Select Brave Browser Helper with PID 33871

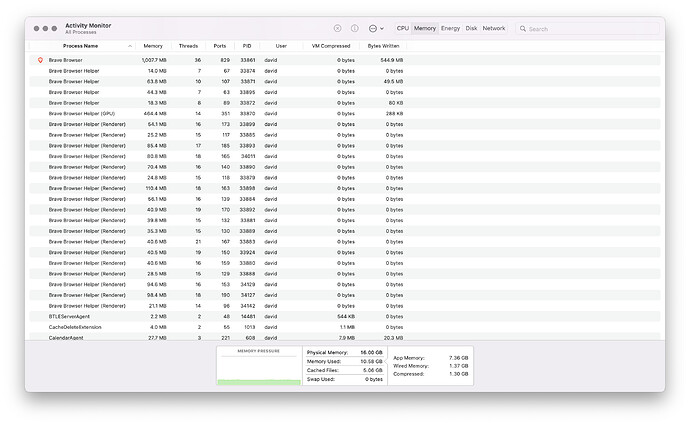click(345, 81)
